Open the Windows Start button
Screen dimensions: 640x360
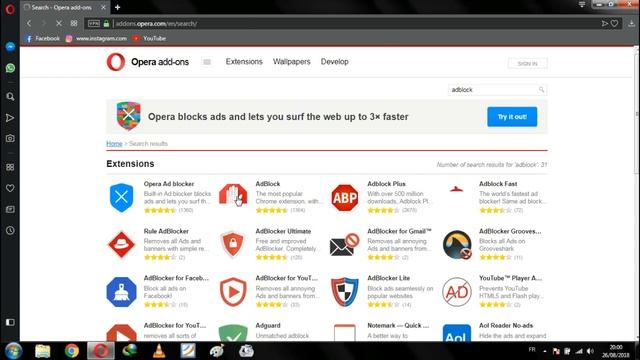point(13,351)
